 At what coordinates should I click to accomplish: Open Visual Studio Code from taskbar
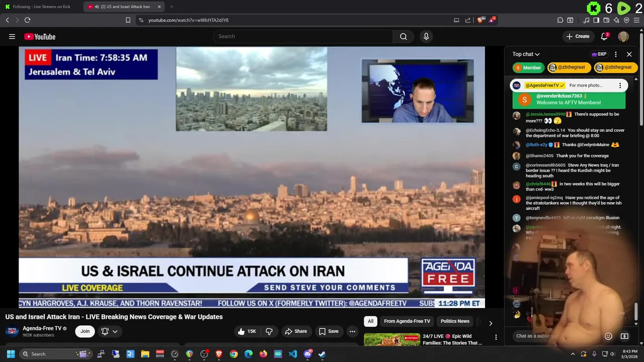pyautogui.click(x=293, y=354)
